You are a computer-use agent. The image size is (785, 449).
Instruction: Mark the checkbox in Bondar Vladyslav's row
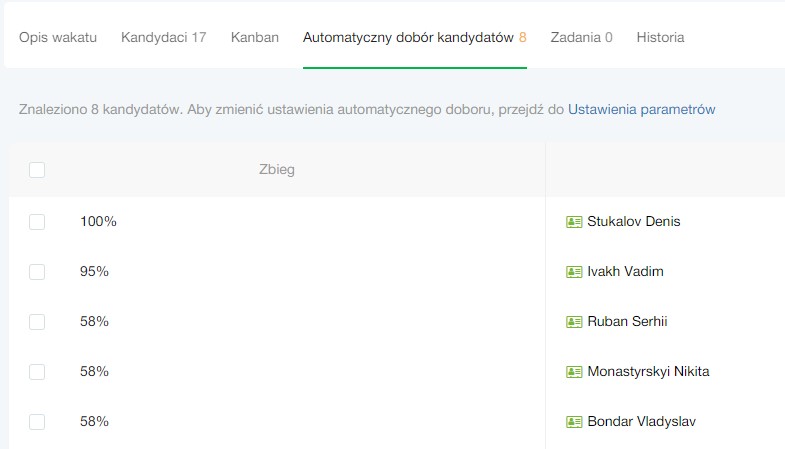[x=37, y=422]
